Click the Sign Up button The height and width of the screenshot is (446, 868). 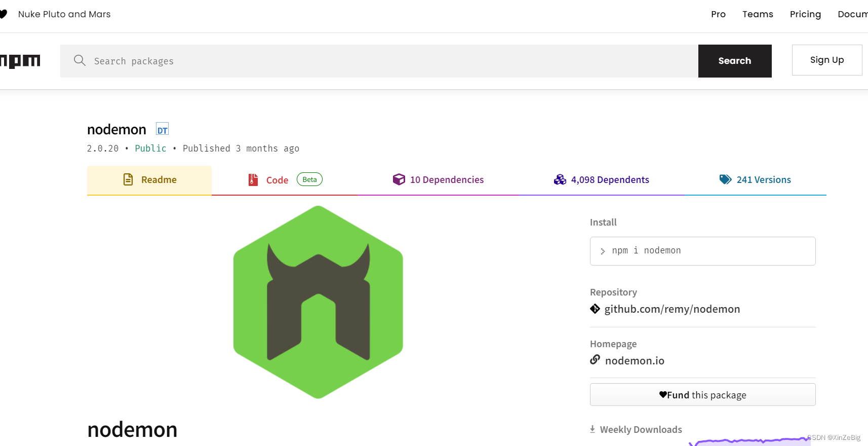pos(827,60)
